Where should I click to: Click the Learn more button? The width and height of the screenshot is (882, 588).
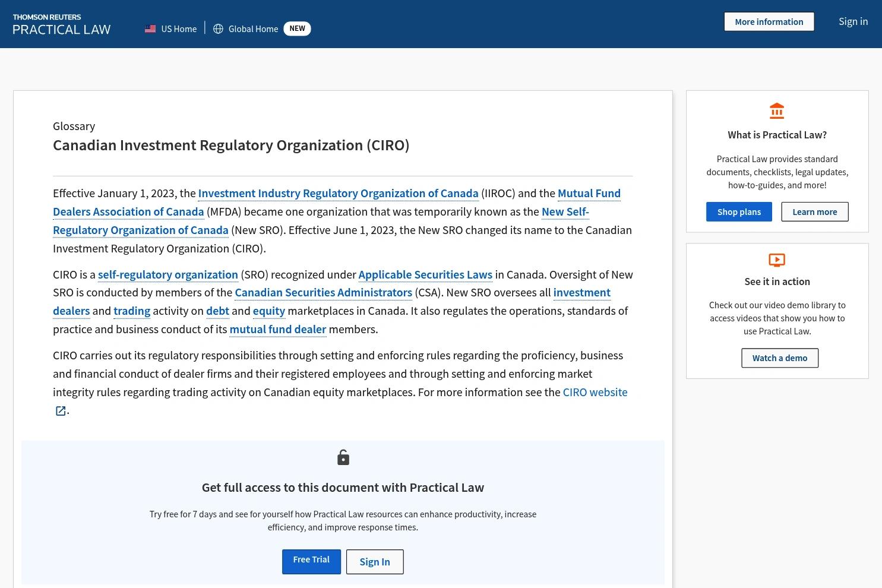click(x=815, y=211)
